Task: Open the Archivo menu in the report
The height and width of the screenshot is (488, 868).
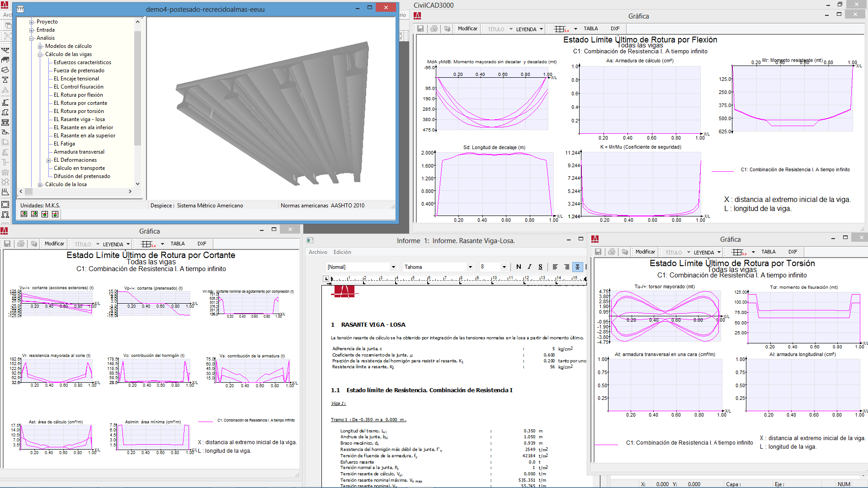Action: (x=318, y=252)
